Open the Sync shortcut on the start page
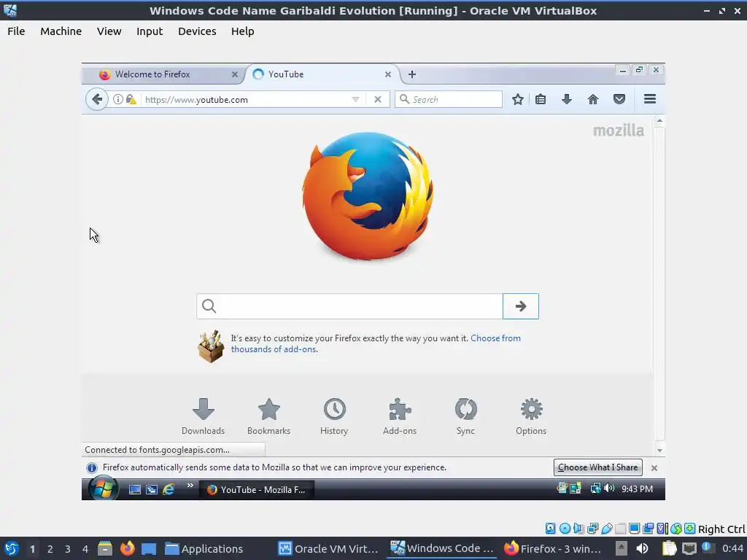This screenshot has height=560, width=747. [x=465, y=416]
